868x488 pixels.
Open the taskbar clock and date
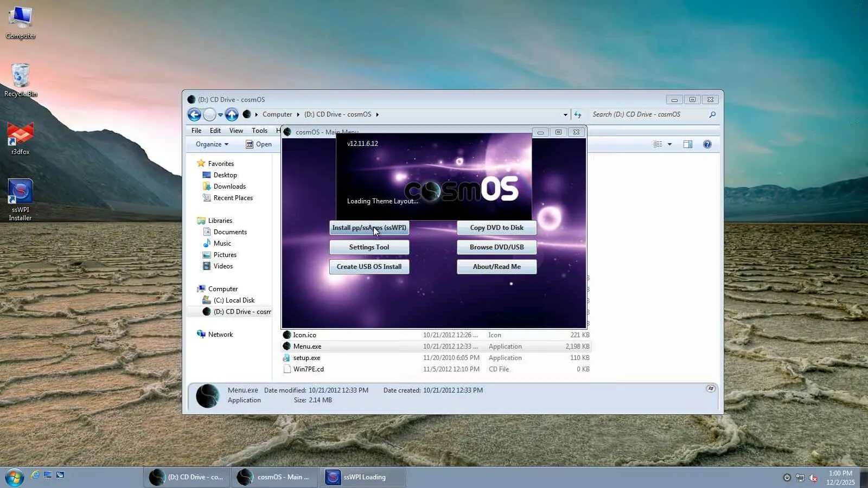coord(840,478)
